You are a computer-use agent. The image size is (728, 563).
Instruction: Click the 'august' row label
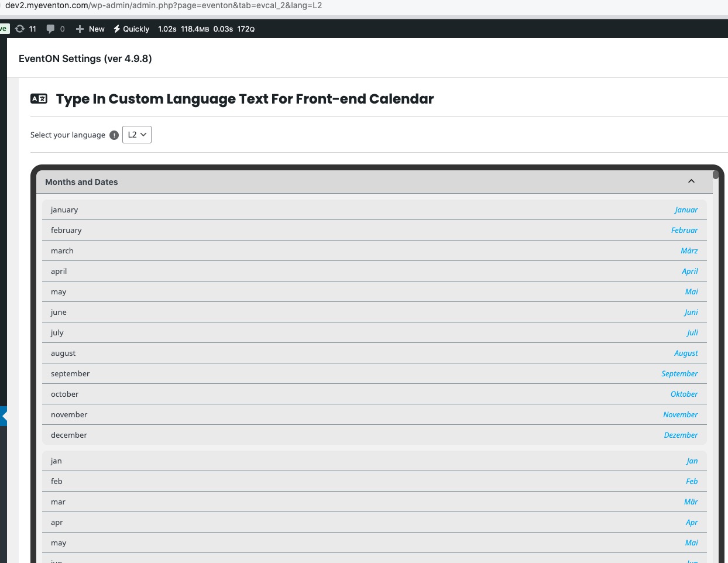tap(63, 353)
